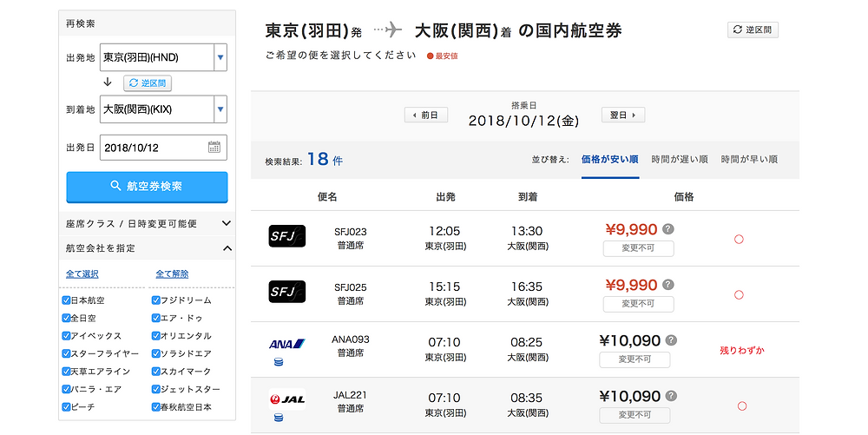Click the ¥9,990 price for SFJ023
This screenshot has height=435, width=868.
631,230
